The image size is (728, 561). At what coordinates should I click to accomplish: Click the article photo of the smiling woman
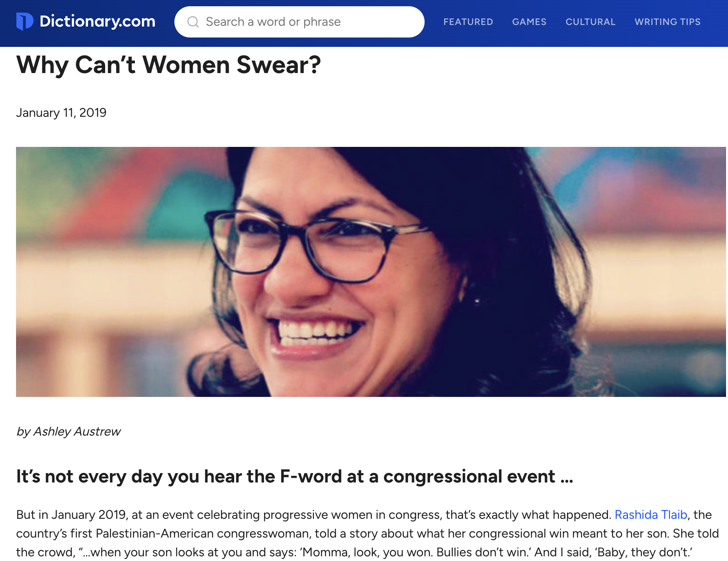point(371,272)
